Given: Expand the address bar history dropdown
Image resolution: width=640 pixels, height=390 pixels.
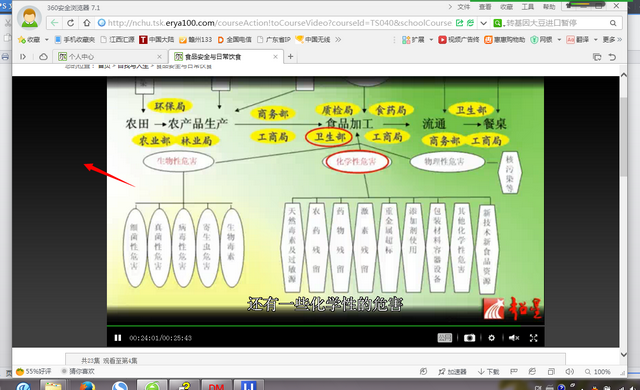Looking at the screenshot, I should coord(484,23).
